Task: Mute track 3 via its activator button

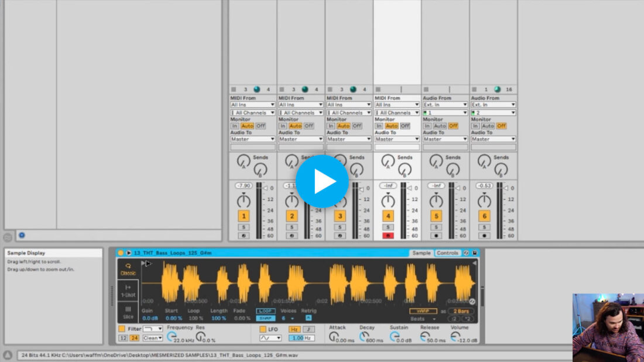Action: click(340, 216)
